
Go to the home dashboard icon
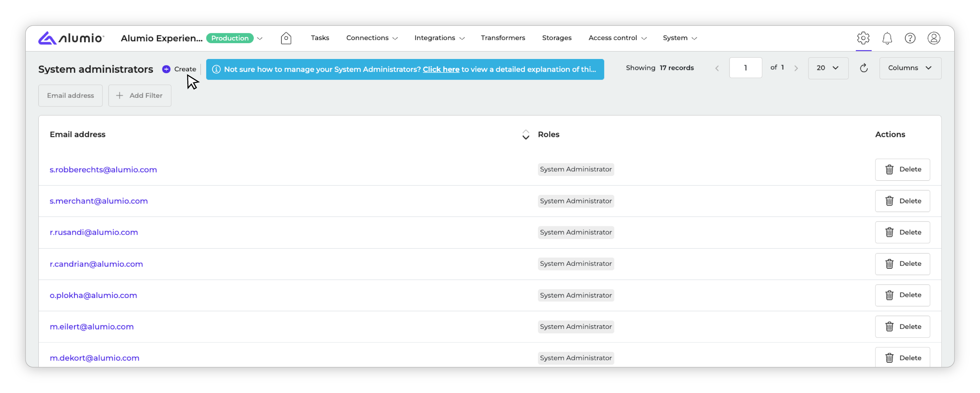[x=286, y=38]
